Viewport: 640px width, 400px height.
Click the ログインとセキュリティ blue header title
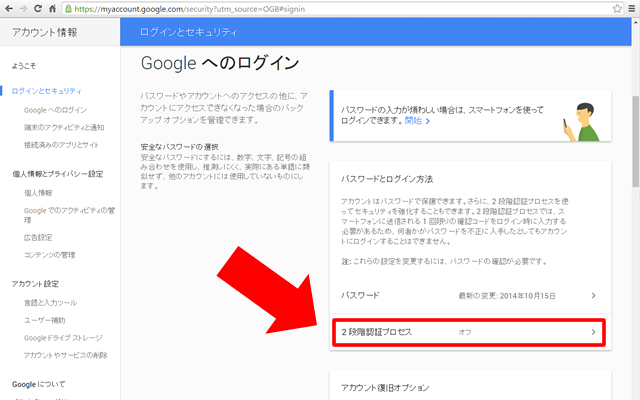(188, 32)
